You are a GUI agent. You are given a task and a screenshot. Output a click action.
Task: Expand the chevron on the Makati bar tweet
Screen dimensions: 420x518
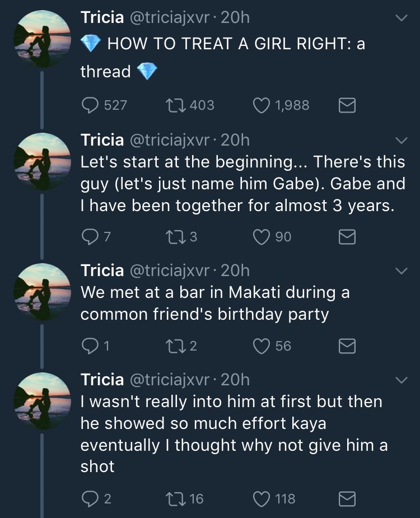(x=402, y=271)
